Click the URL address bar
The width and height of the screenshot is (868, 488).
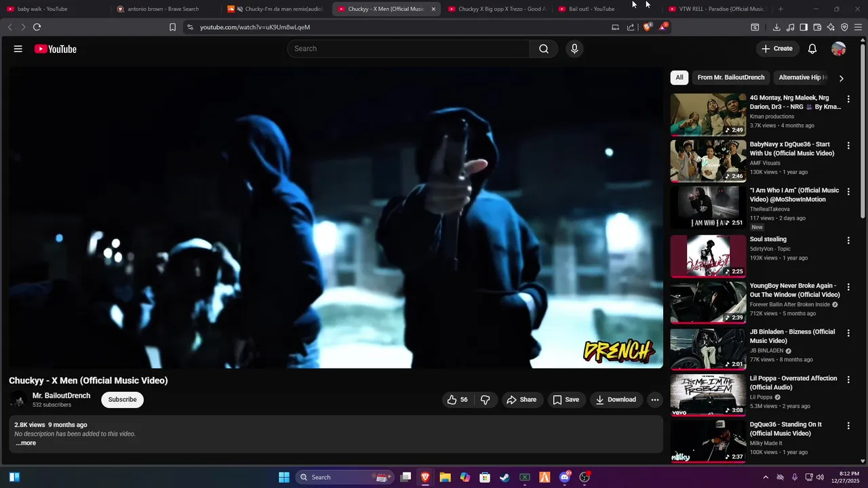(x=400, y=27)
